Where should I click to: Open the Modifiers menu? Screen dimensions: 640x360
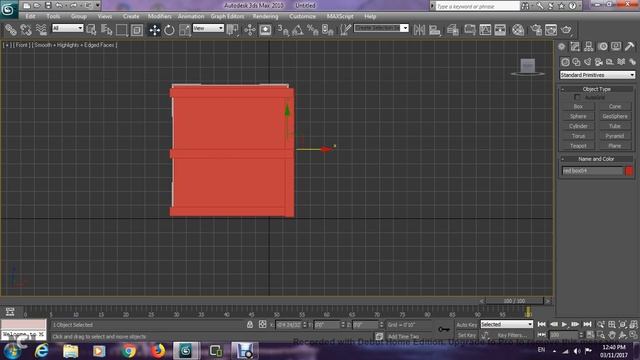click(160, 16)
